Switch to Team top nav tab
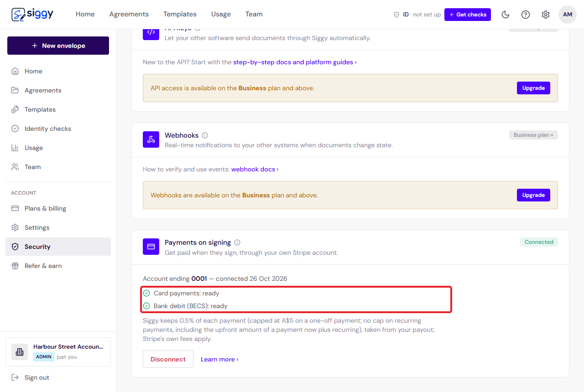584x392 pixels. 254,14
